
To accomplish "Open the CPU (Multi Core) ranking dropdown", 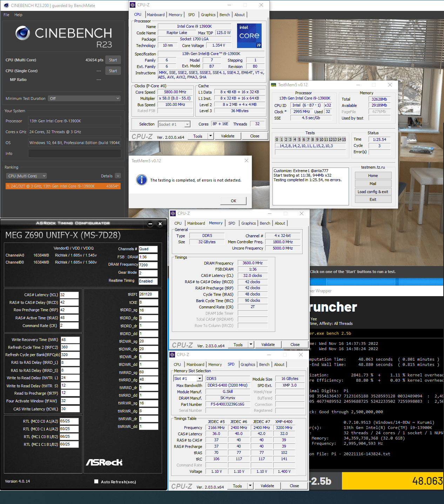I will pyautogui.click(x=26, y=176).
